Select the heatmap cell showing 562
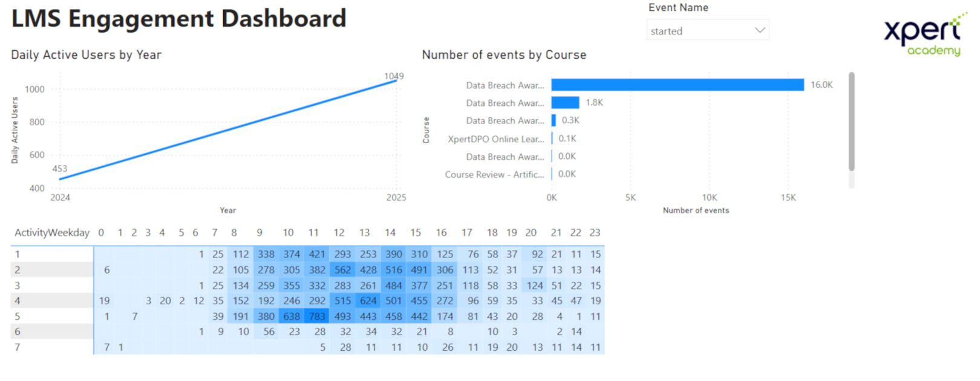Screen dimensions: 980x381 [342, 270]
